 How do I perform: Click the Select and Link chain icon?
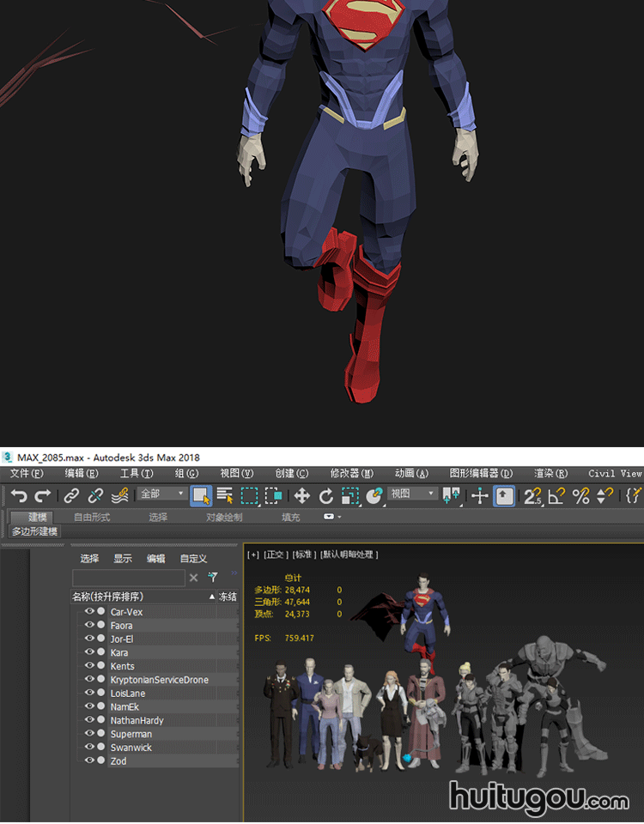click(x=72, y=495)
